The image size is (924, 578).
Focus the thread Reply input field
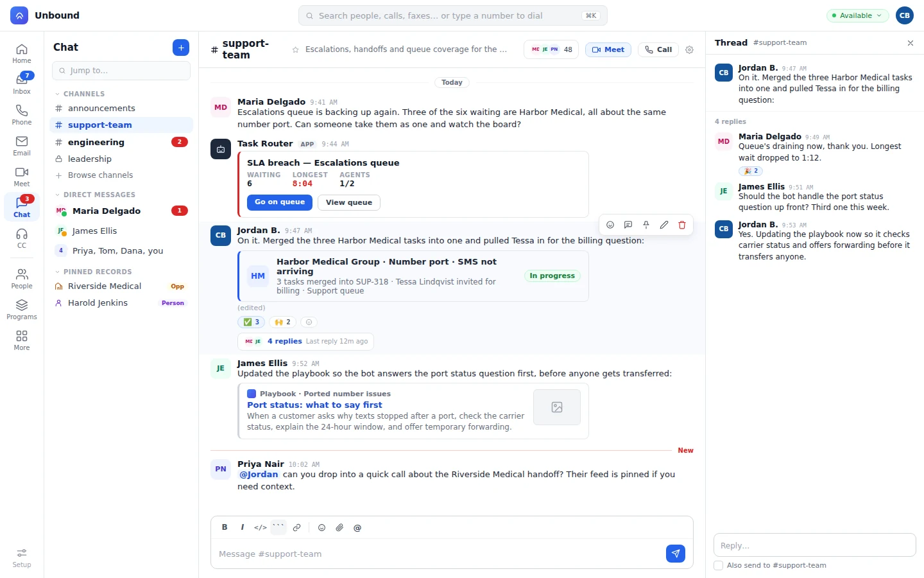pos(815,545)
